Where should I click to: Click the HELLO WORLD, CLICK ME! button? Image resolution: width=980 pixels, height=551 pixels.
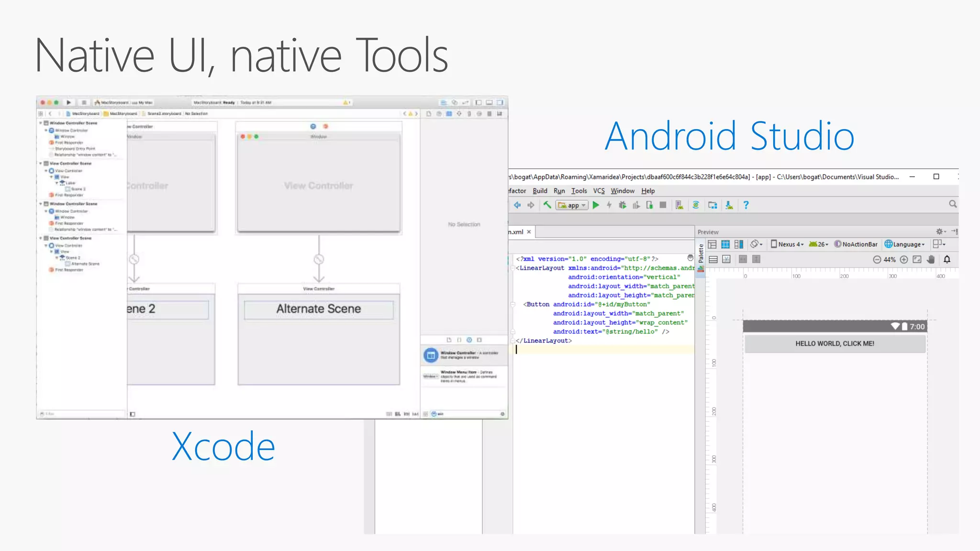pos(835,343)
